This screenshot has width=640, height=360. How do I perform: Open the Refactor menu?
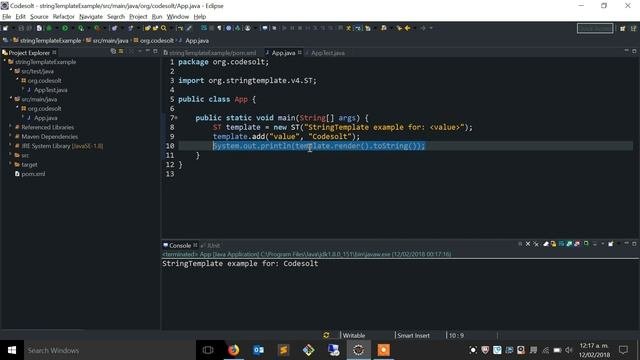click(x=64, y=17)
